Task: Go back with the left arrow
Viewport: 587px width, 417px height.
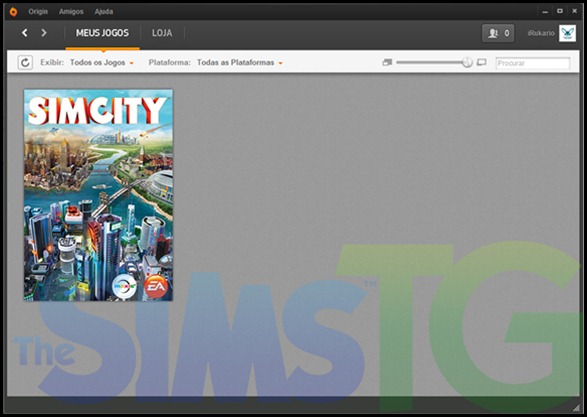Action: coord(25,33)
